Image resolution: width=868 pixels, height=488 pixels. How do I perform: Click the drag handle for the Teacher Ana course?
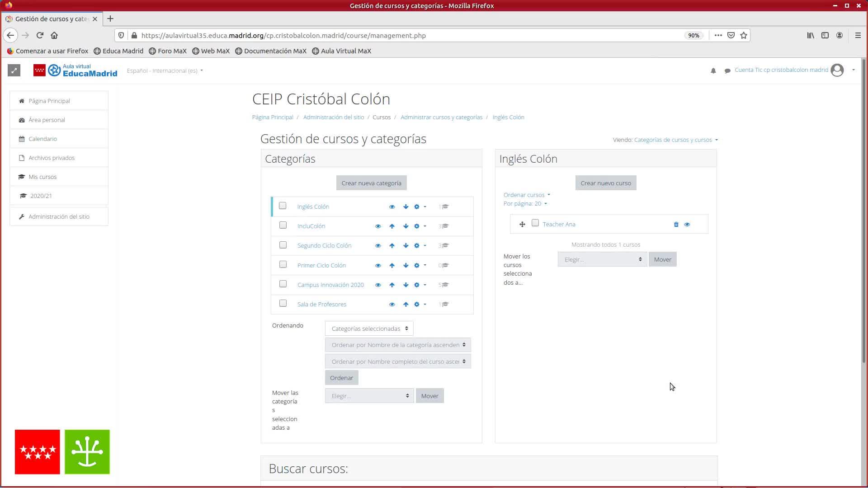pos(522,225)
